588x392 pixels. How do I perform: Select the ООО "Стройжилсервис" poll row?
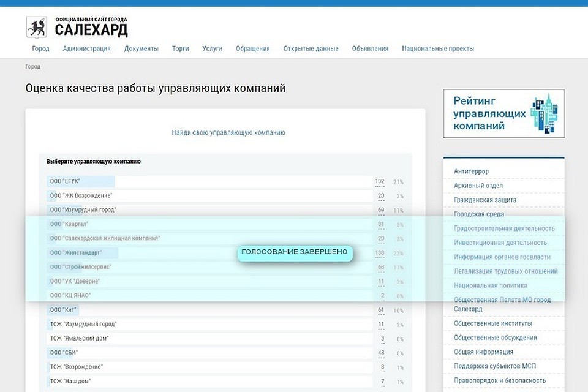[x=209, y=267]
